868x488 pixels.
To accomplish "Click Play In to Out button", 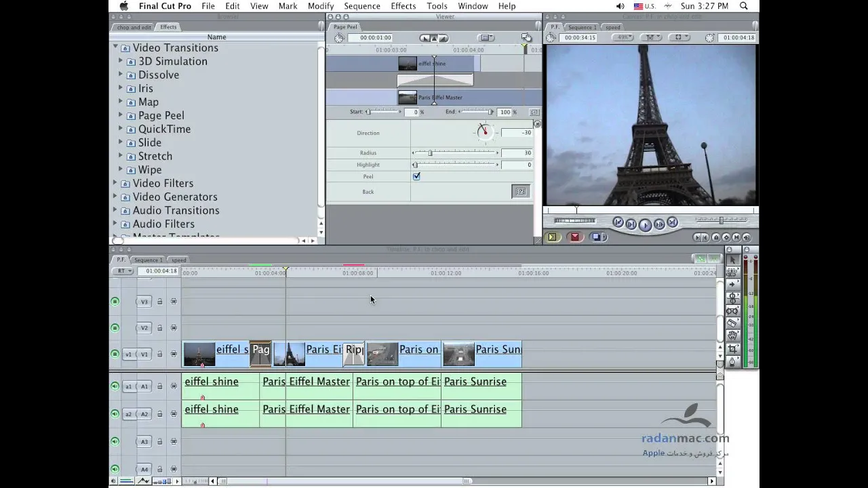I will tap(631, 224).
